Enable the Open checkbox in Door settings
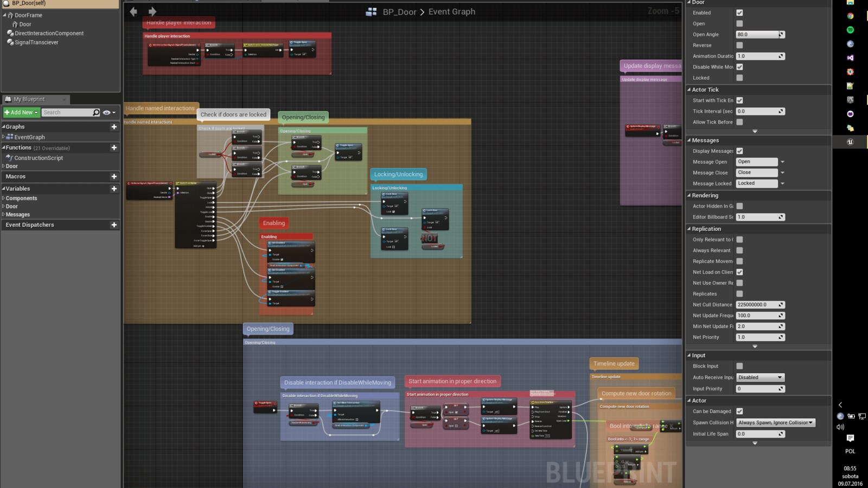Viewport: 868px width, 488px height. tap(739, 23)
